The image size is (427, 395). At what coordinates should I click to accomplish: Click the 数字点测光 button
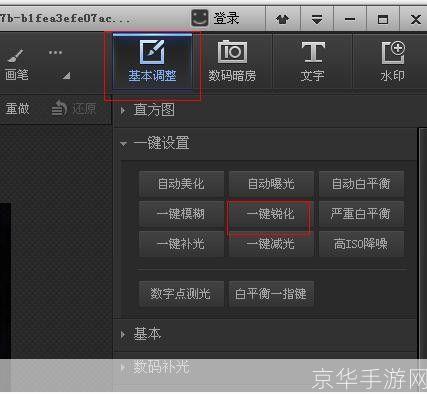[181, 294]
